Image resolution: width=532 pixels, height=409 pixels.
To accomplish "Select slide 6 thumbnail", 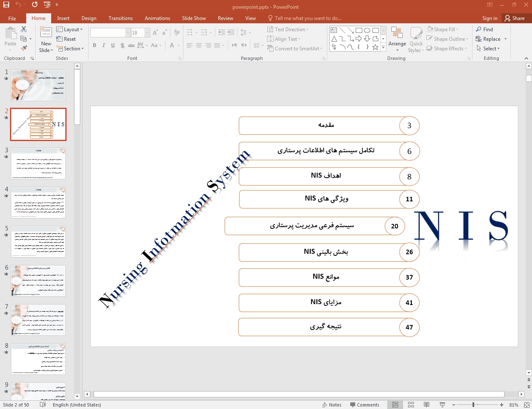I will click(38, 280).
